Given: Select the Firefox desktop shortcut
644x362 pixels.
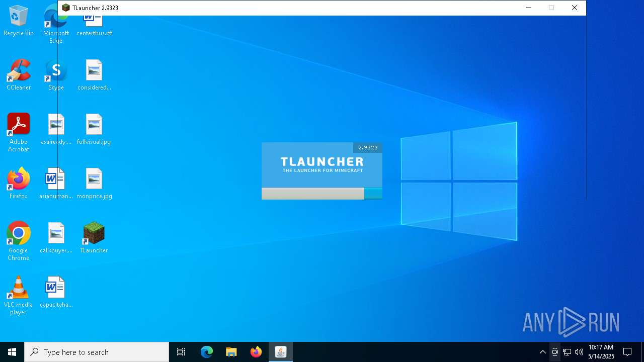Looking at the screenshot, I should tap(19, 184).
